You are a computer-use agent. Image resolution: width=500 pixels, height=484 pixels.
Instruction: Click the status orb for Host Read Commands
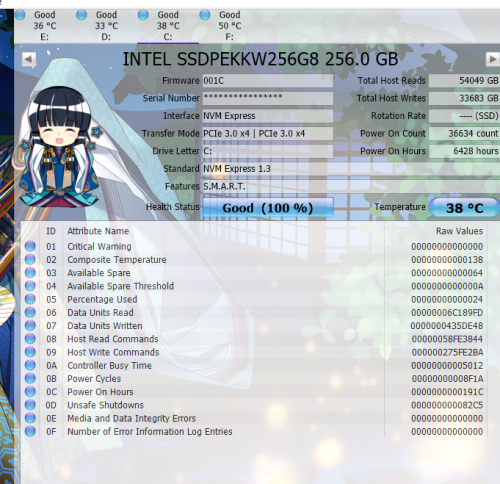[30, 339]
